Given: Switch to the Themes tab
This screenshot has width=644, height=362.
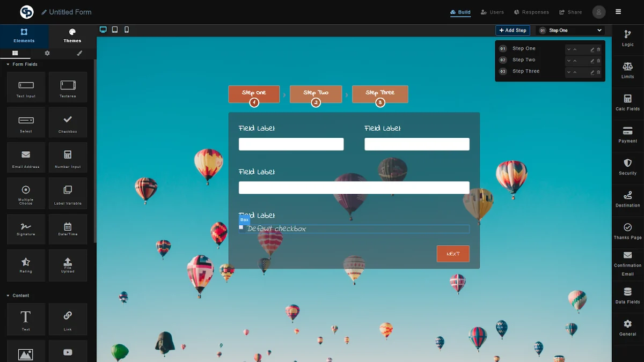Looking at the screenshot, I should coord(72,36).
